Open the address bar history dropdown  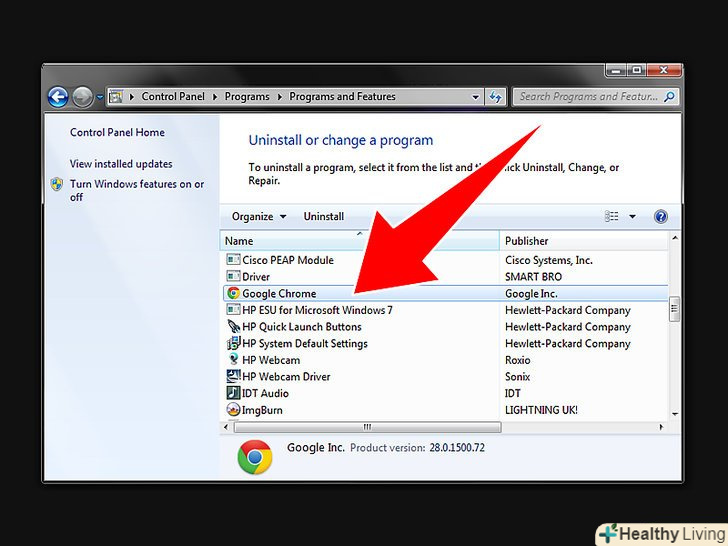coord(475,97)
